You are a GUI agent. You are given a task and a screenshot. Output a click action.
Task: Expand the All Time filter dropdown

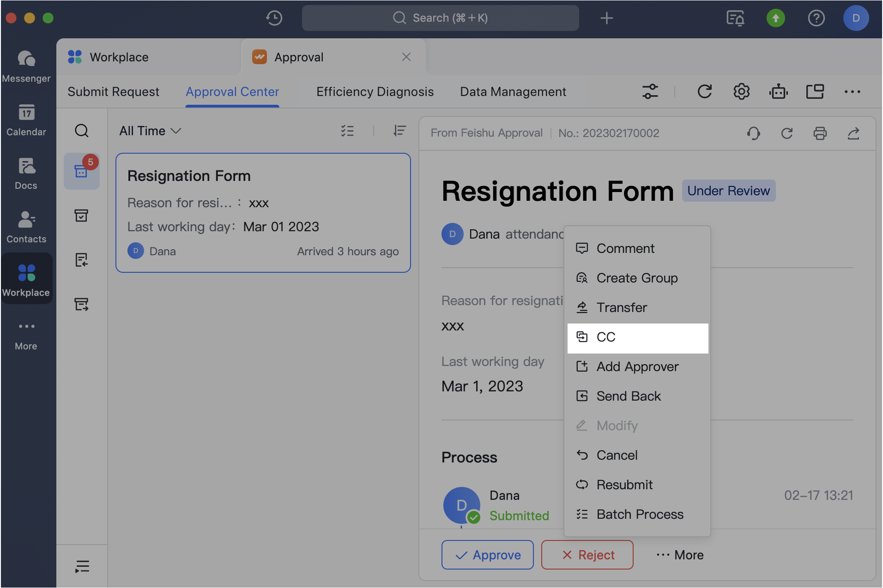(x=150, y=131)
